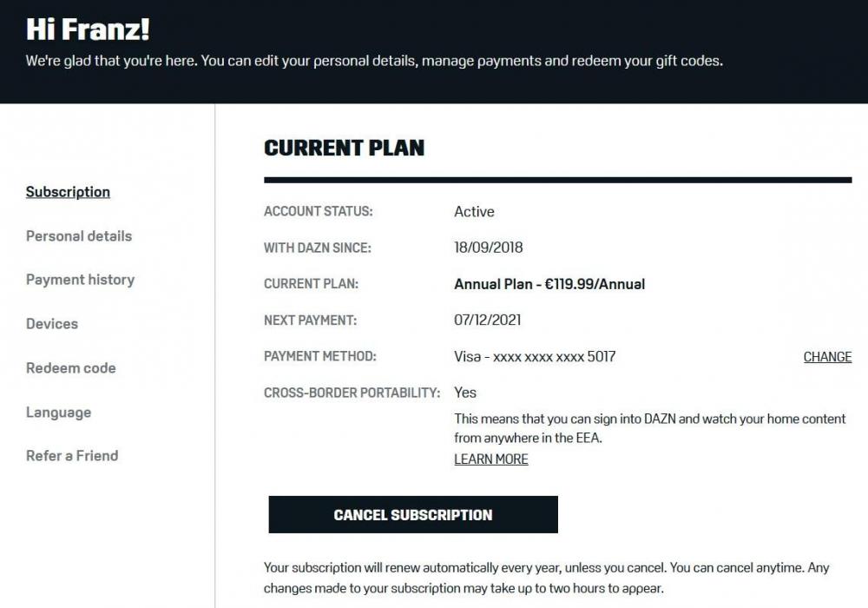Click the Annual Plan €119.99 text

[549, 284]
